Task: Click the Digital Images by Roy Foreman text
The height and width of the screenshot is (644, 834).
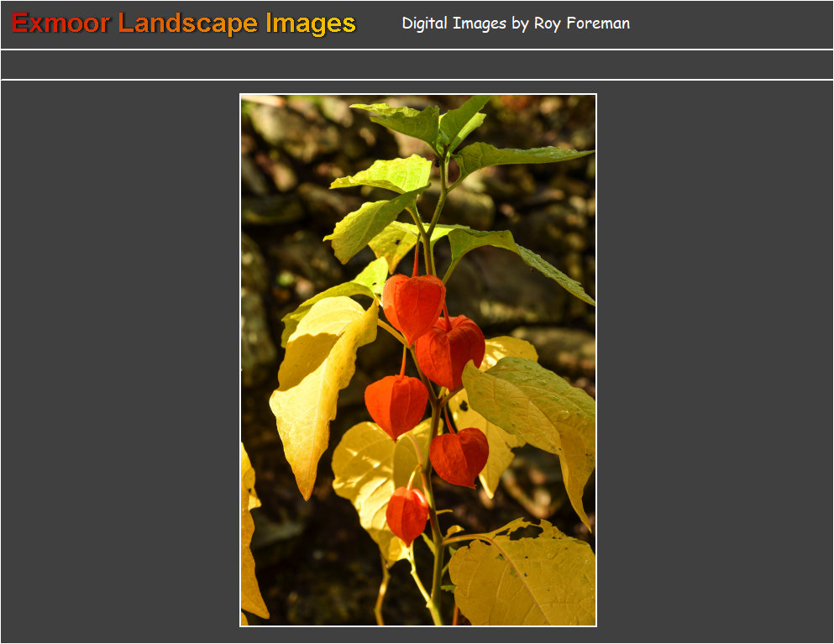Action: 515,24
